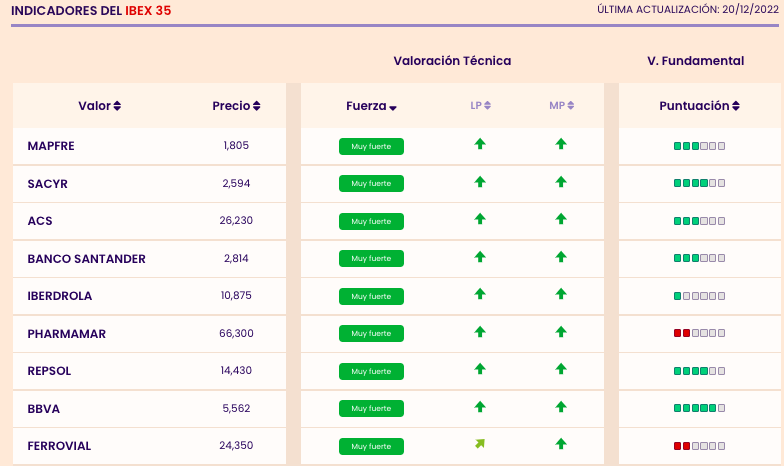The width and height of the screenshot is (784, 466).
Task: Select IBERDROLA price 10,875
Action: 236,296
